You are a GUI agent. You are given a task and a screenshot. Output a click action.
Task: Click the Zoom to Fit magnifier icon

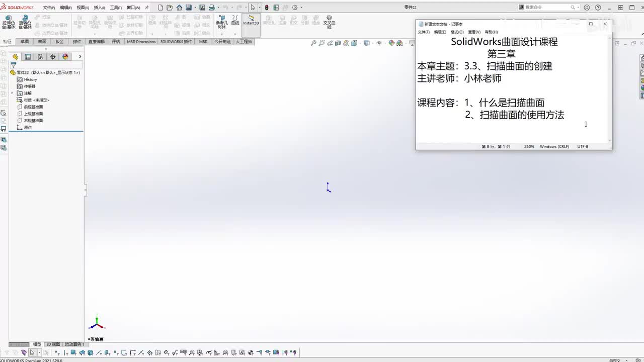313,43
